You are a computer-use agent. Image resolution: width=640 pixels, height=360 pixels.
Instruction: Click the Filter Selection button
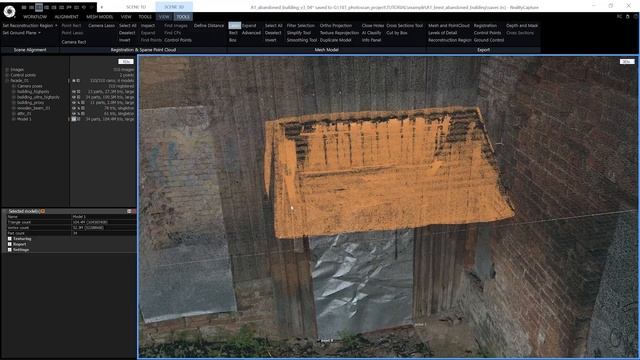[300, 25]
